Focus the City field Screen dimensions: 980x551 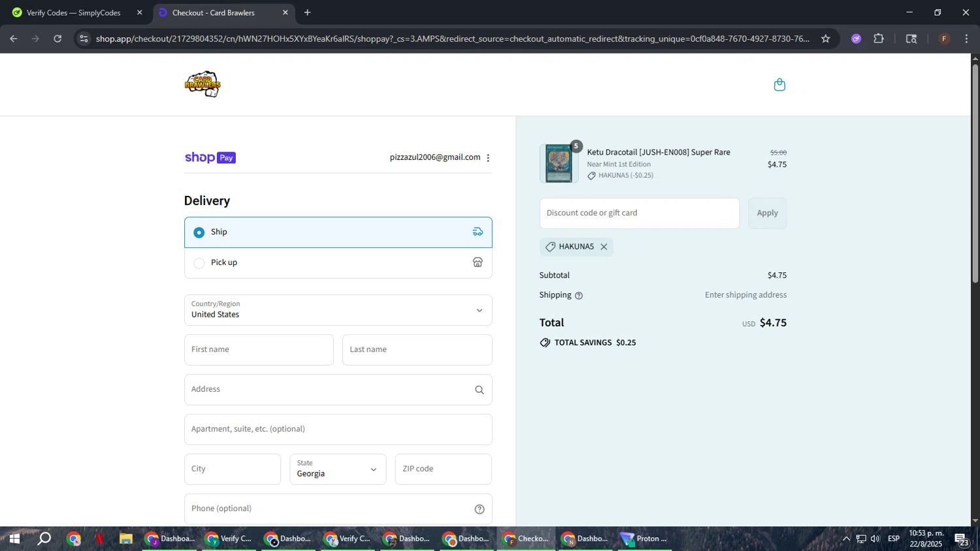click(x=233, y=469)
